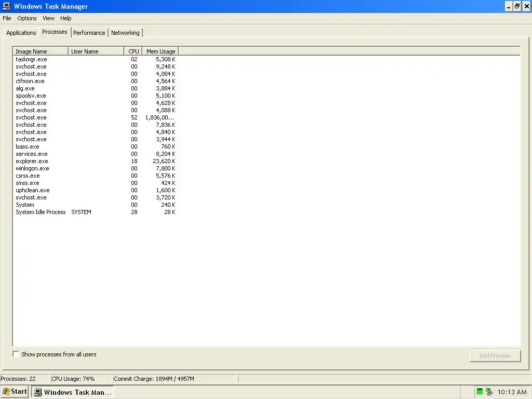
Task: Select svchost.exe using 4,840 K
Action: [96, 132]
